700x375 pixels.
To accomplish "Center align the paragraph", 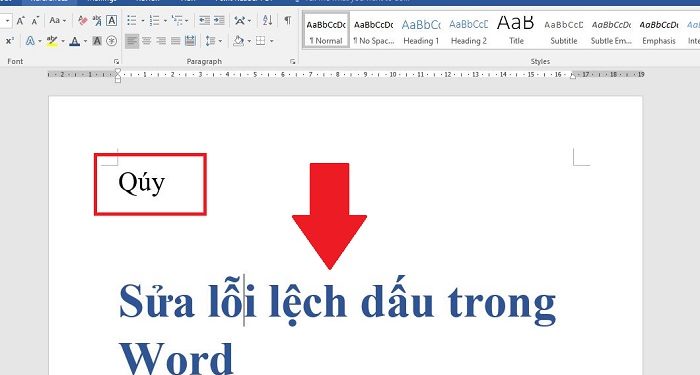I will (146, 42).
